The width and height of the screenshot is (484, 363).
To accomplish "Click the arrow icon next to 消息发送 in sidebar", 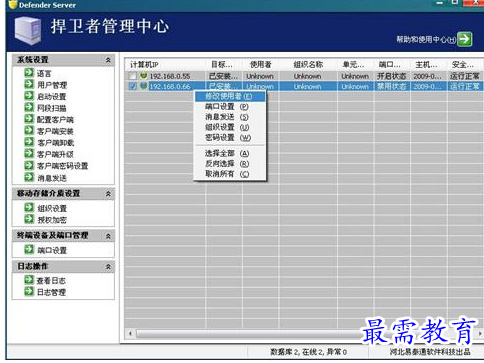I will [x=29, y=177].
